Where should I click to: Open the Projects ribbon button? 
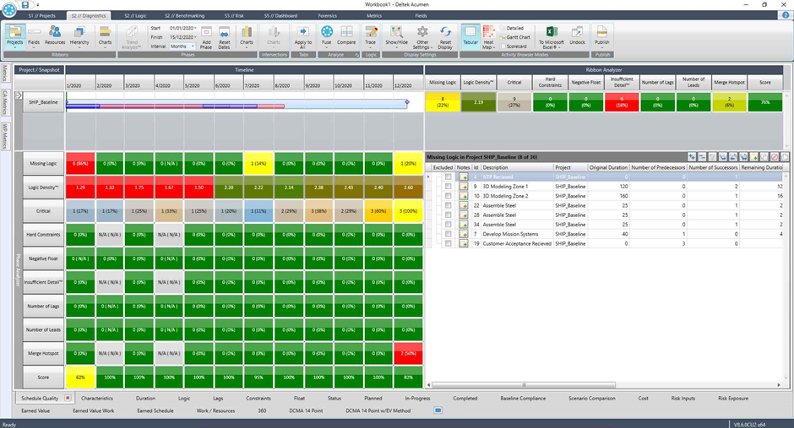(15, 36)
